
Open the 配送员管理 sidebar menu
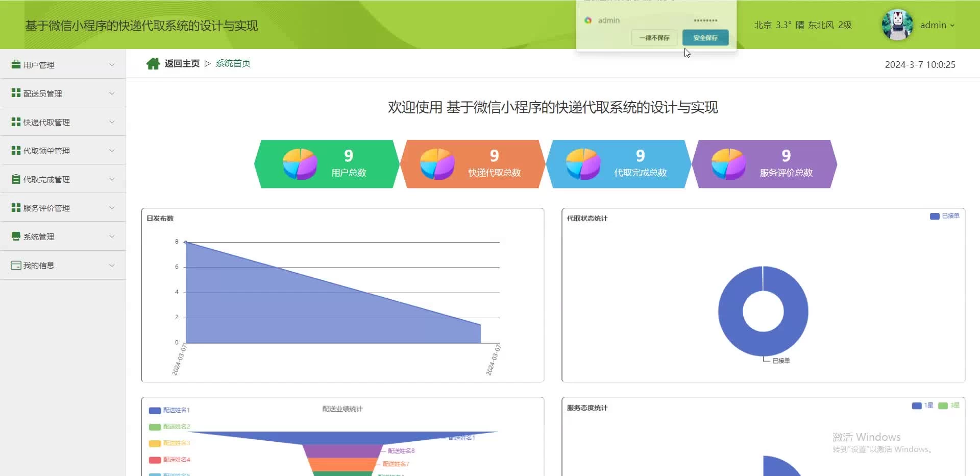(63, 93)
